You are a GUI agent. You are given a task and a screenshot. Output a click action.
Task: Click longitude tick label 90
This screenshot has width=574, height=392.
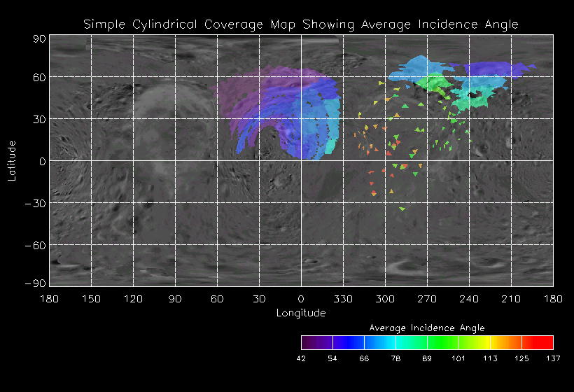(175, 299)
